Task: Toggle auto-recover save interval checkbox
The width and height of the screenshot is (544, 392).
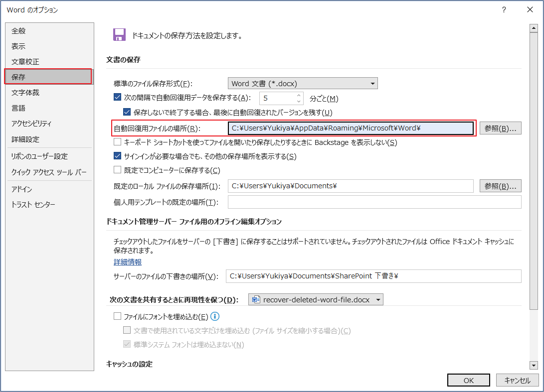Action: click(x=118, y=98)
